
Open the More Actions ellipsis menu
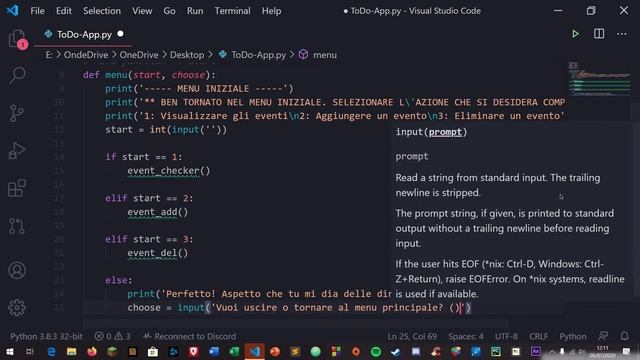622,34
